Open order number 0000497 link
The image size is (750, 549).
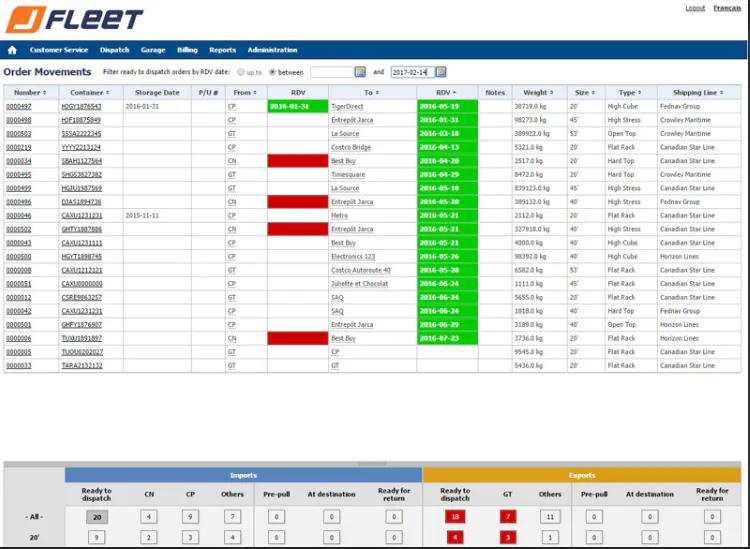[x=19, y=107]
